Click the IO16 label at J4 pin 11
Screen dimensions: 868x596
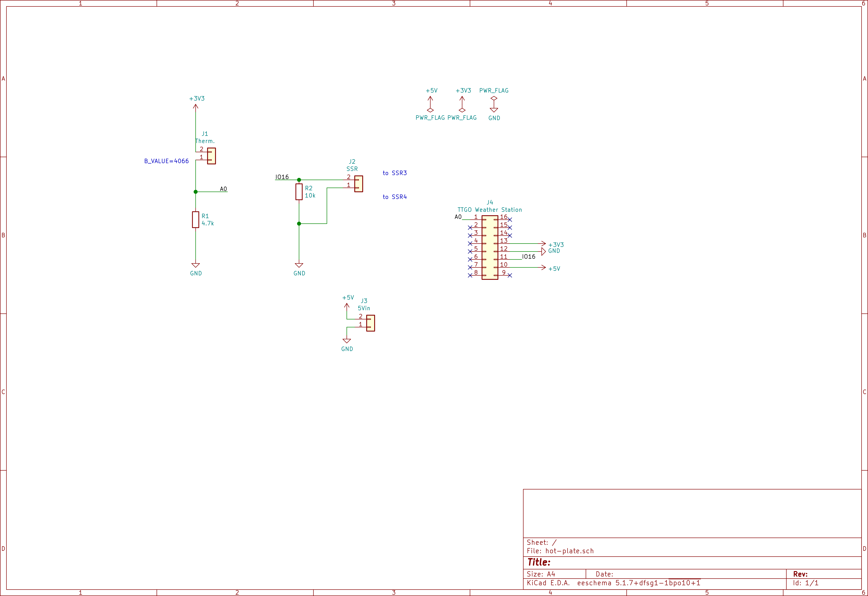(528, 257)
